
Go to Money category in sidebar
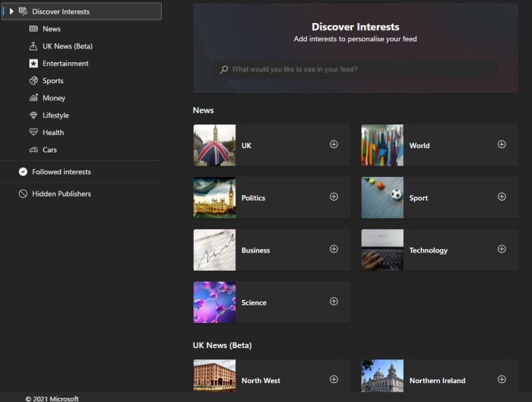coord(54,98)
